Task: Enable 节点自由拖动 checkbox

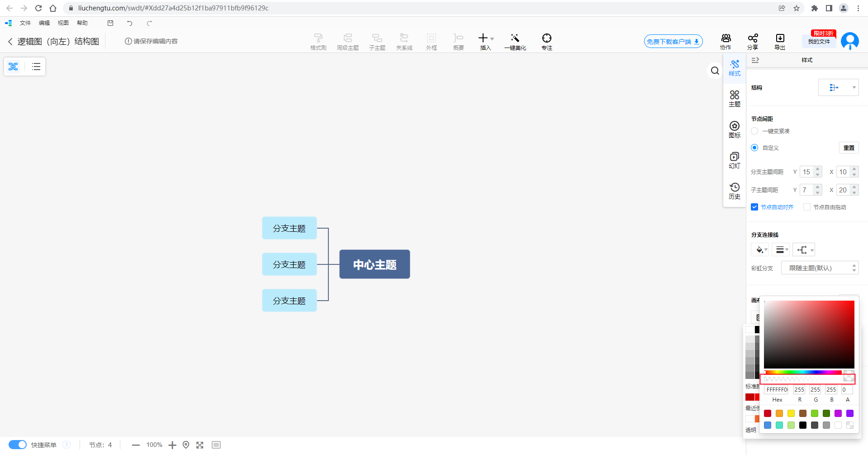Action: tap(807, 207)
